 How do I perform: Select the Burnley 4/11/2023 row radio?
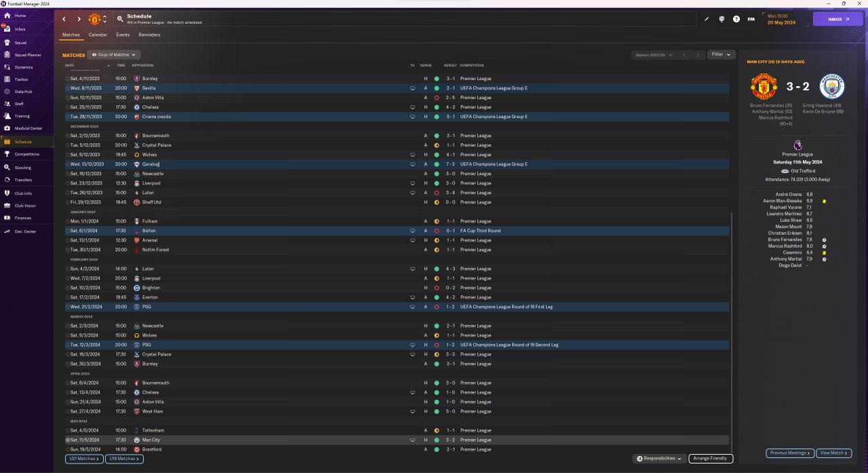68,79
